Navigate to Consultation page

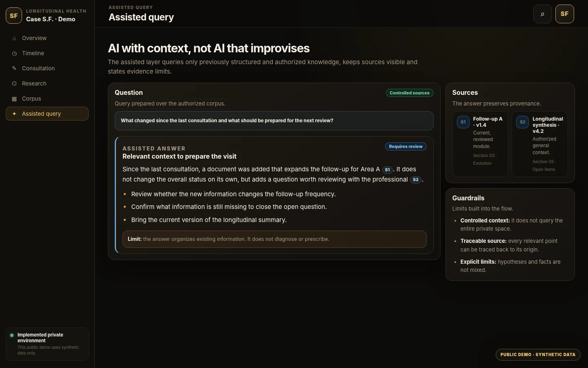click(47, 68)
